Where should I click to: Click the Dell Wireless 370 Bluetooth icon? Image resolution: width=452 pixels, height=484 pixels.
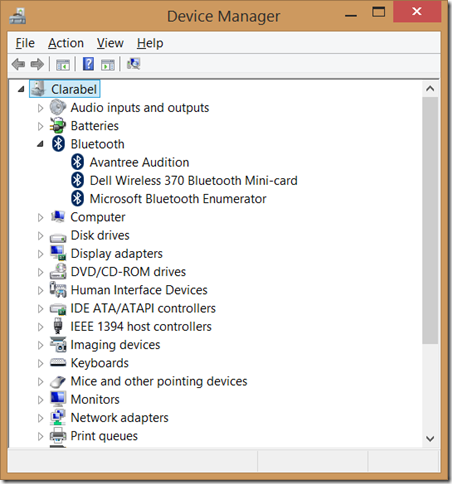click(78, 180)
